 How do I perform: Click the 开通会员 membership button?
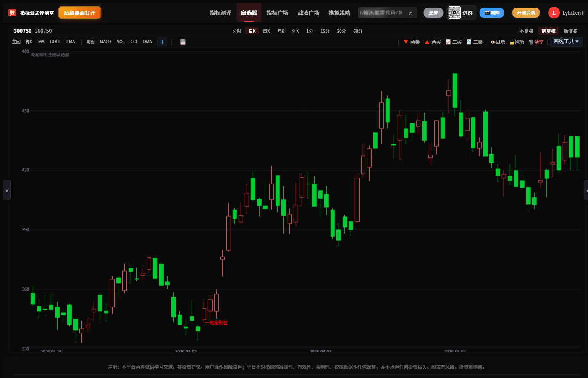pos(526,13)
